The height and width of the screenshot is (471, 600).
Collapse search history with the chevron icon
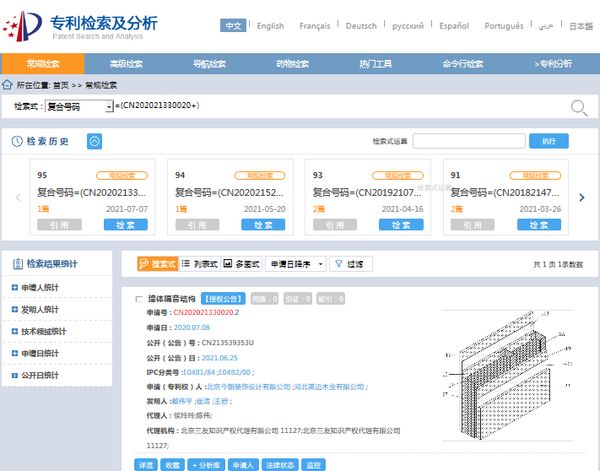95,142
